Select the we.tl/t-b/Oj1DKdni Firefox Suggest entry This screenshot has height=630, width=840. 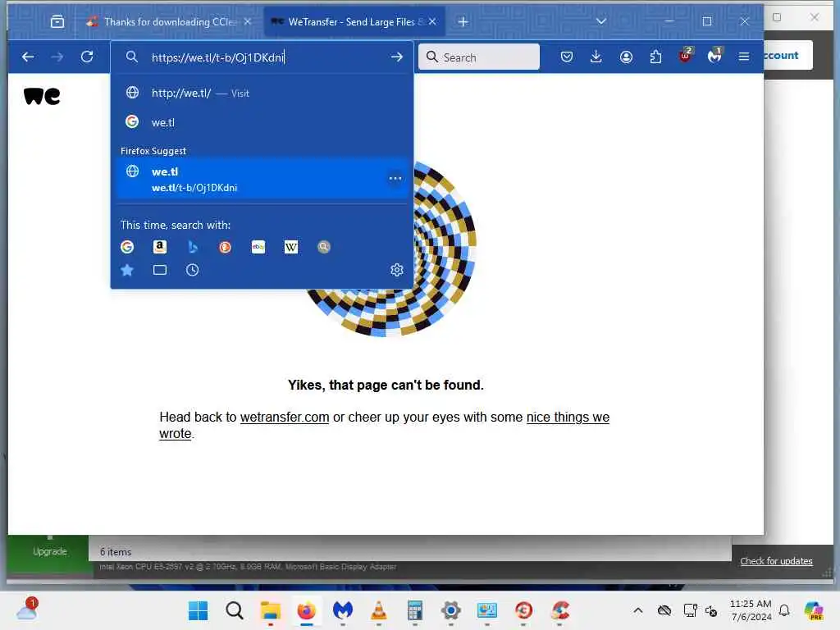(262, 179)
